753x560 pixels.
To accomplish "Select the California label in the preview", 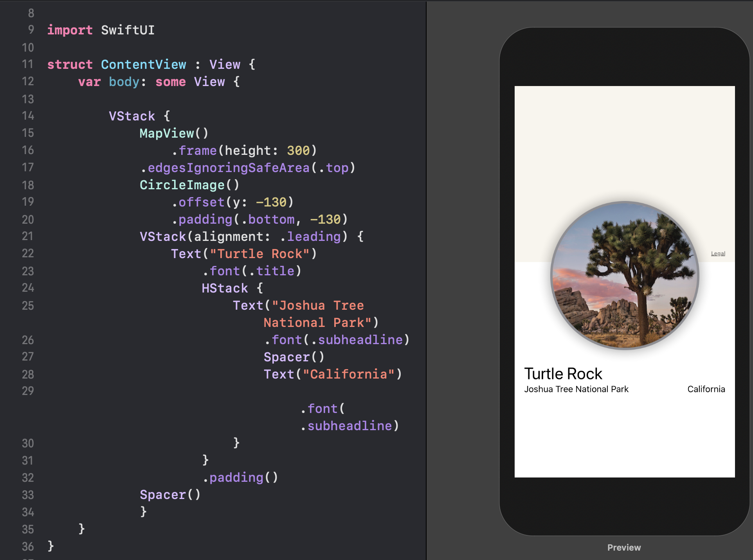I will tap(706, 389).
